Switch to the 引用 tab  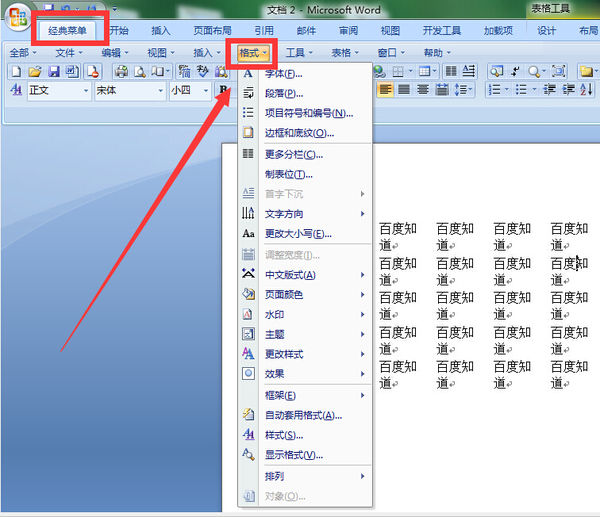coord(264,31)
